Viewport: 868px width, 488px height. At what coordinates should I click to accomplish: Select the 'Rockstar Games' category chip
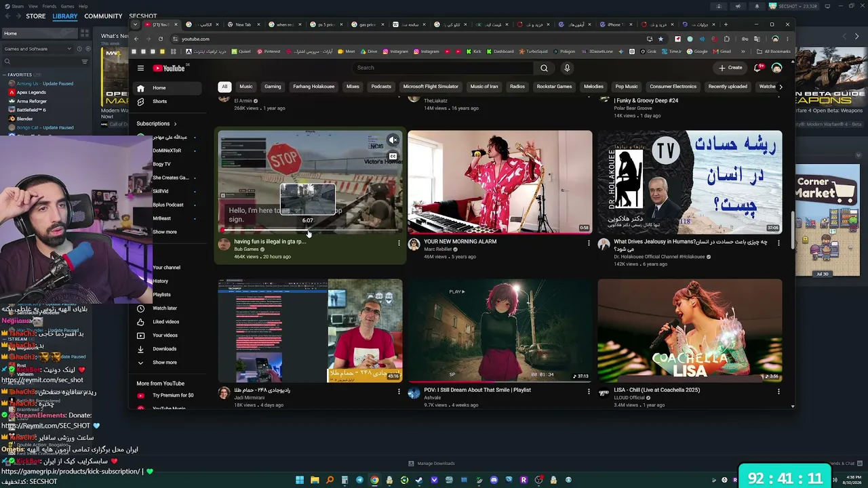pyautogui.click(x=554, y=87)
